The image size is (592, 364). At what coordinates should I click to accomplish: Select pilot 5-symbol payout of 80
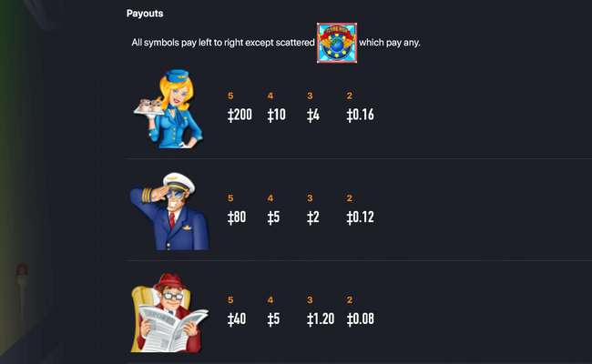point(237,217)
